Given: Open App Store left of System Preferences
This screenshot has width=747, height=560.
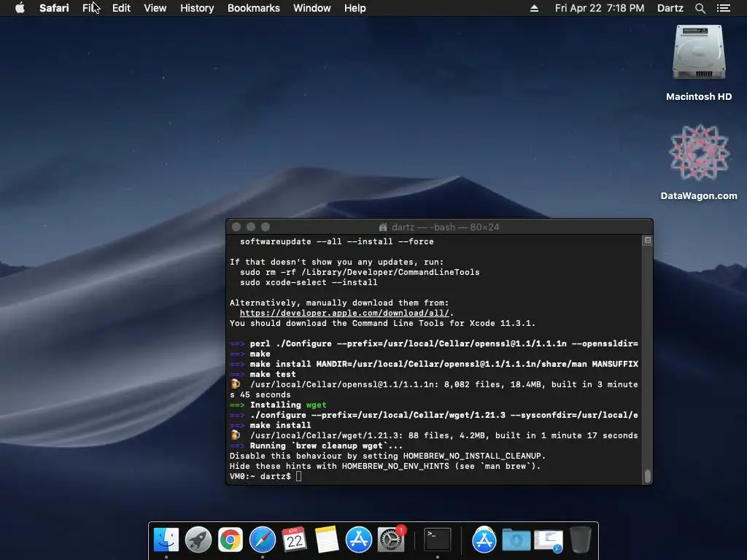Looking at the screenshot, I should [358, 540].
